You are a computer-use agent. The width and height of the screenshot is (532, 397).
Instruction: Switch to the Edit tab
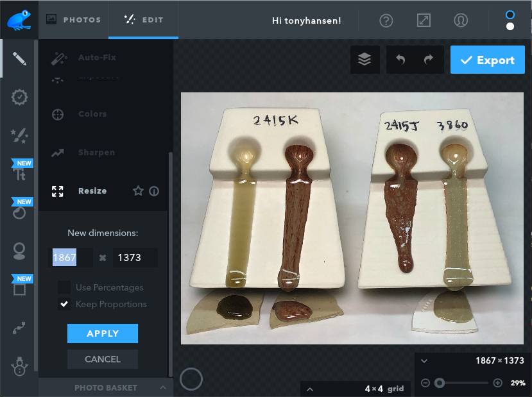(144, 20)
